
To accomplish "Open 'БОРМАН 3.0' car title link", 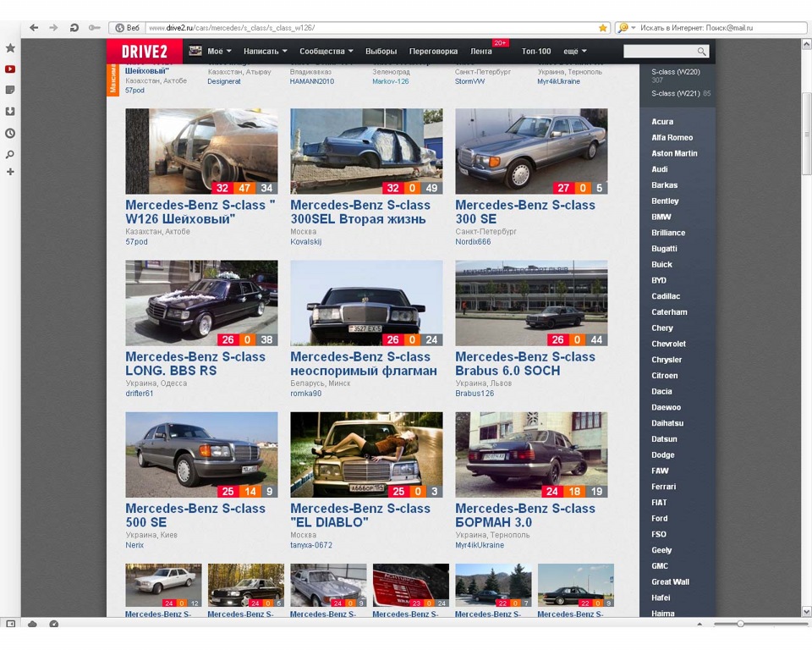I will 525,515.
